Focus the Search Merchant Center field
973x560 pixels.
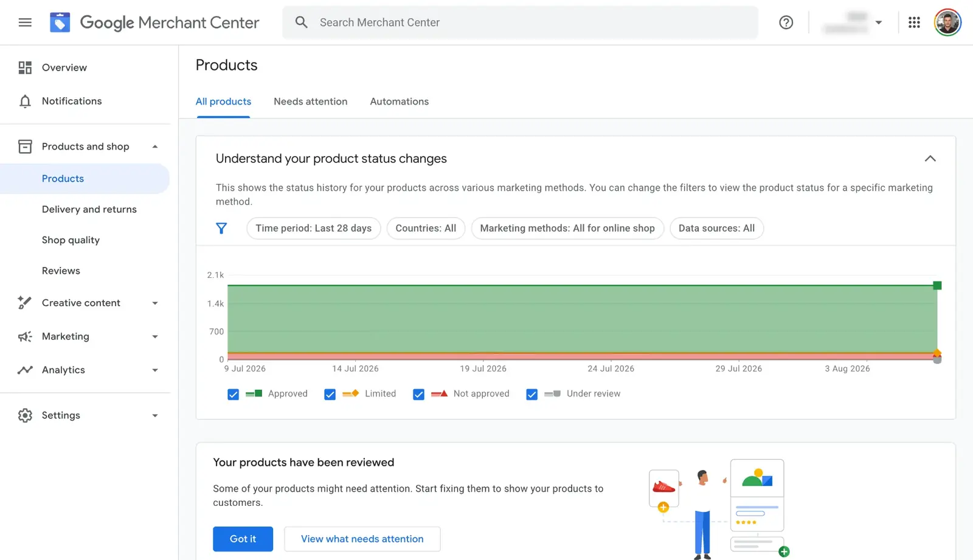520,22
